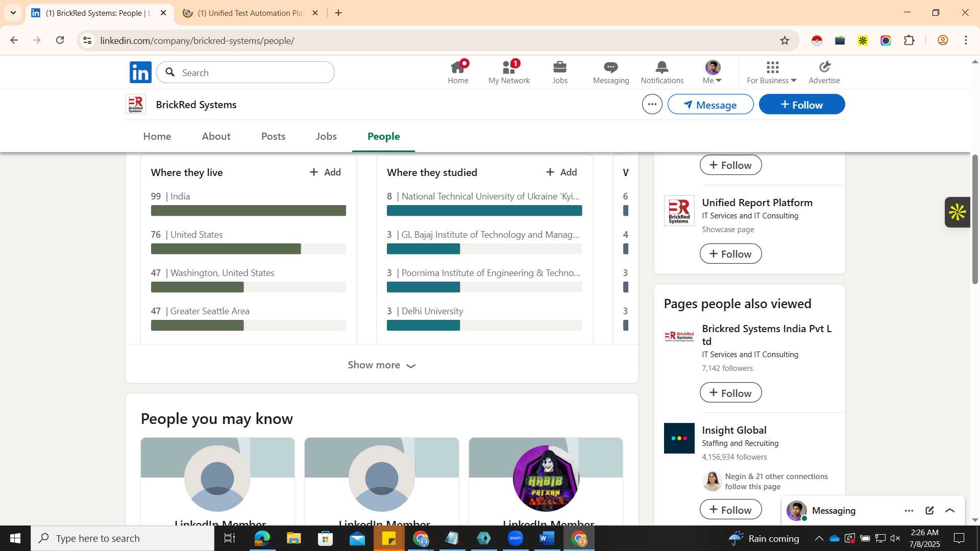
Task: Expand the Messaging overlay chevron
Action: pos(950,511)
